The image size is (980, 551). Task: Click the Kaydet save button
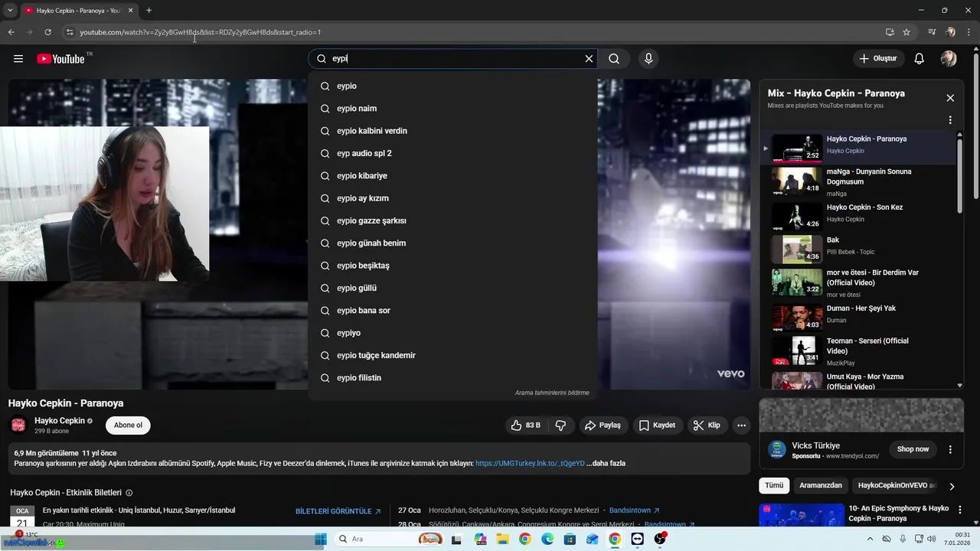coord(658,425)
